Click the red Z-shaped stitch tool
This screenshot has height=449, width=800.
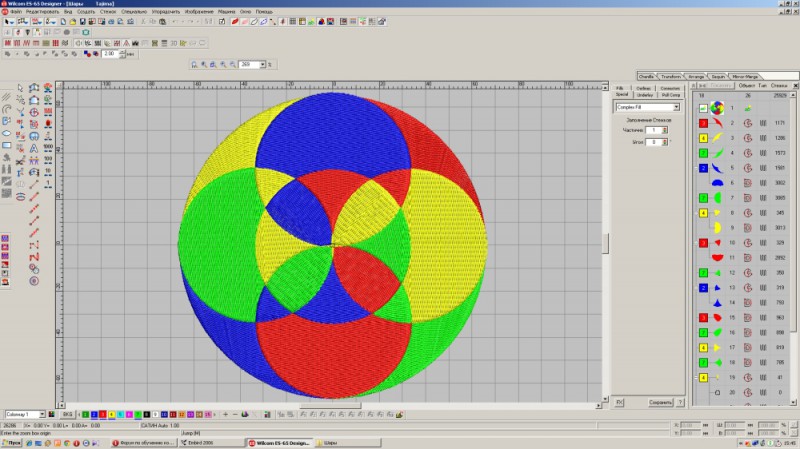tap(34, 257)
